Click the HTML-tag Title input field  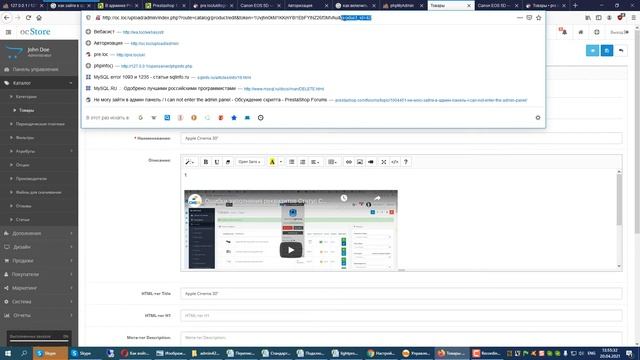(x=401, y=293)
